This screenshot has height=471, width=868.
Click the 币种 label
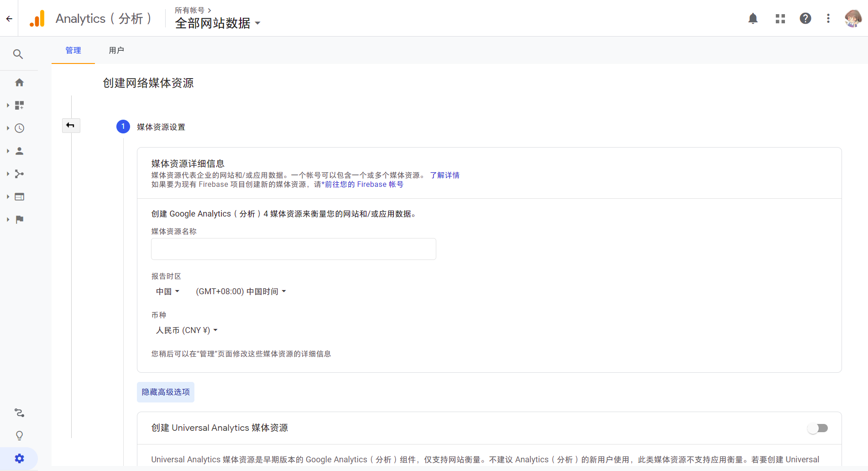click(159, 315)
